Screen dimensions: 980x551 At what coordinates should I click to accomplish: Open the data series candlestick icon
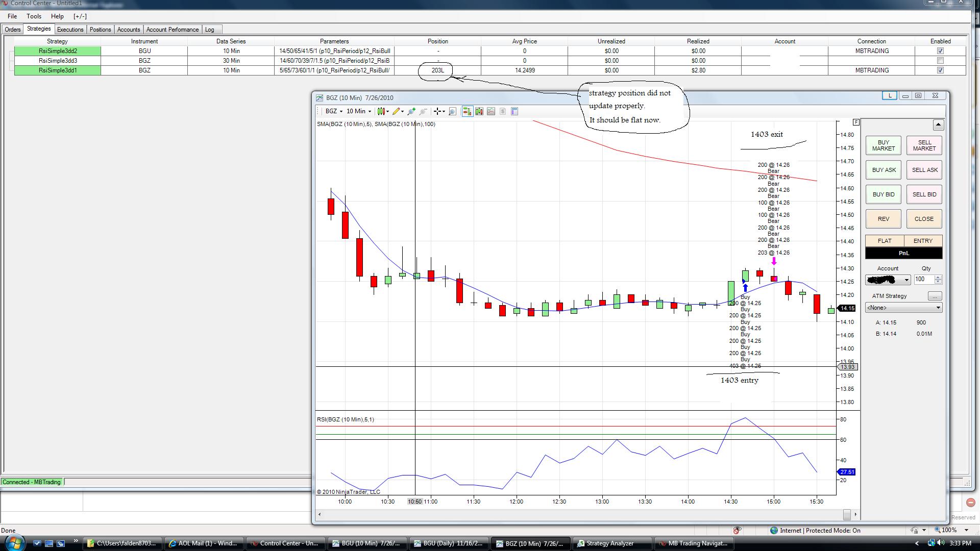(479, 111)
